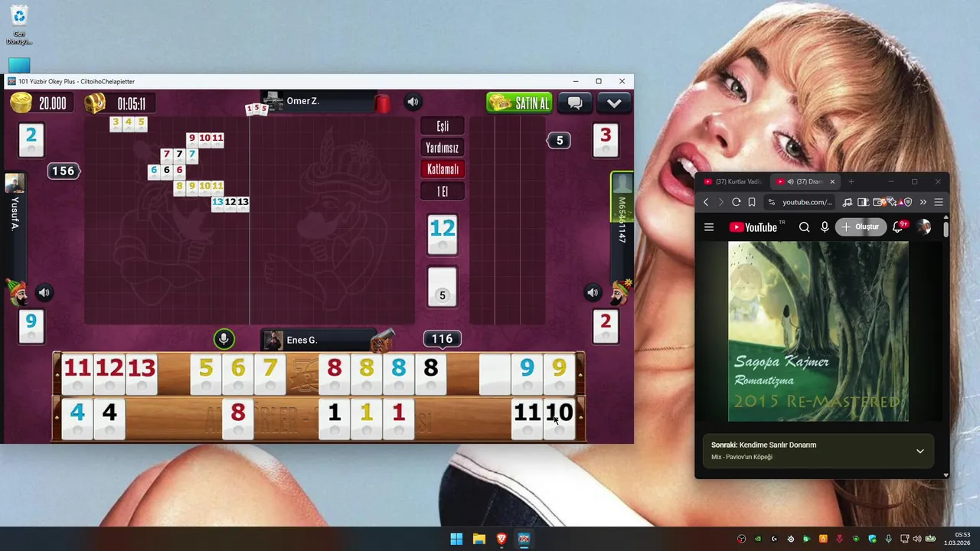This screenshot has width=980, height=551.
Task: Click the treasure chest timer icon
Action: pos(95,103)
